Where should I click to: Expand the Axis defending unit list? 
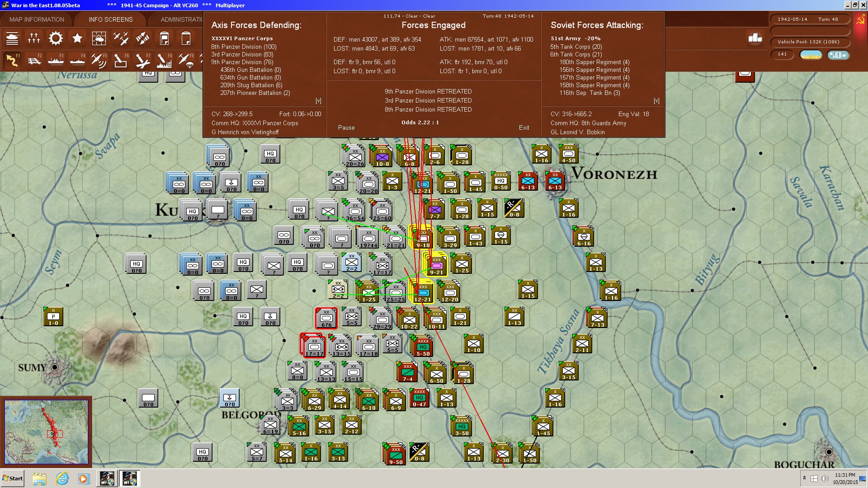pos(318,101)
